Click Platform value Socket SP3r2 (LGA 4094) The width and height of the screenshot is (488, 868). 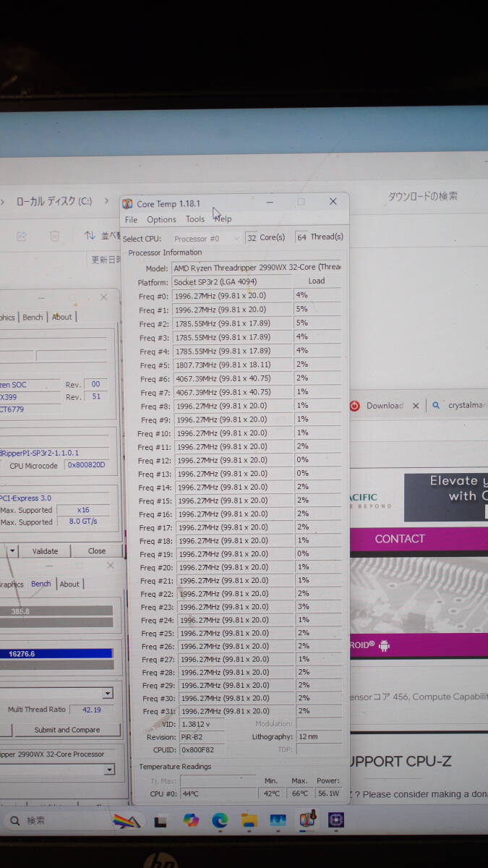tap(231, 281)
